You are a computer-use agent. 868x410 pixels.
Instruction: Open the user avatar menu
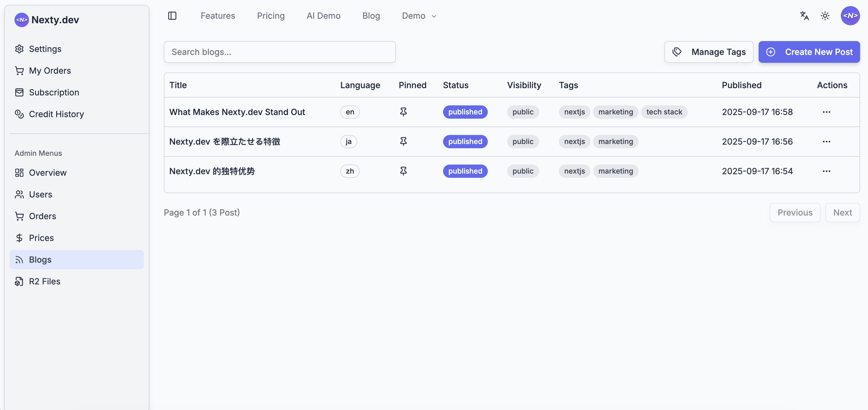[850, 16]
